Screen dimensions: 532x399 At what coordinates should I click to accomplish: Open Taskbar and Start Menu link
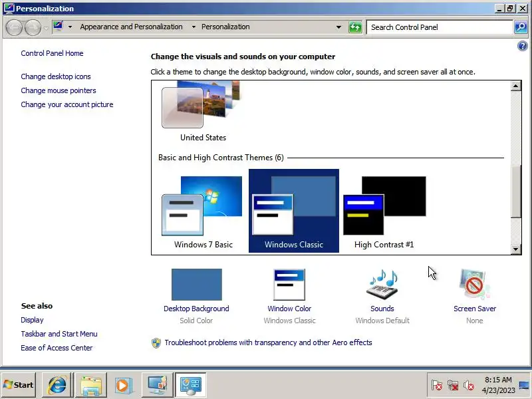[59, 334]
